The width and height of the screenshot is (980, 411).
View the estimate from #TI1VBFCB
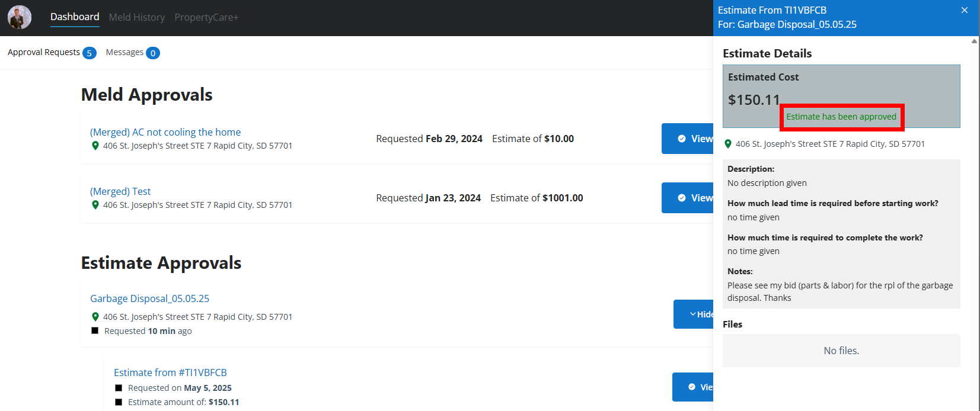click(693, 387)
